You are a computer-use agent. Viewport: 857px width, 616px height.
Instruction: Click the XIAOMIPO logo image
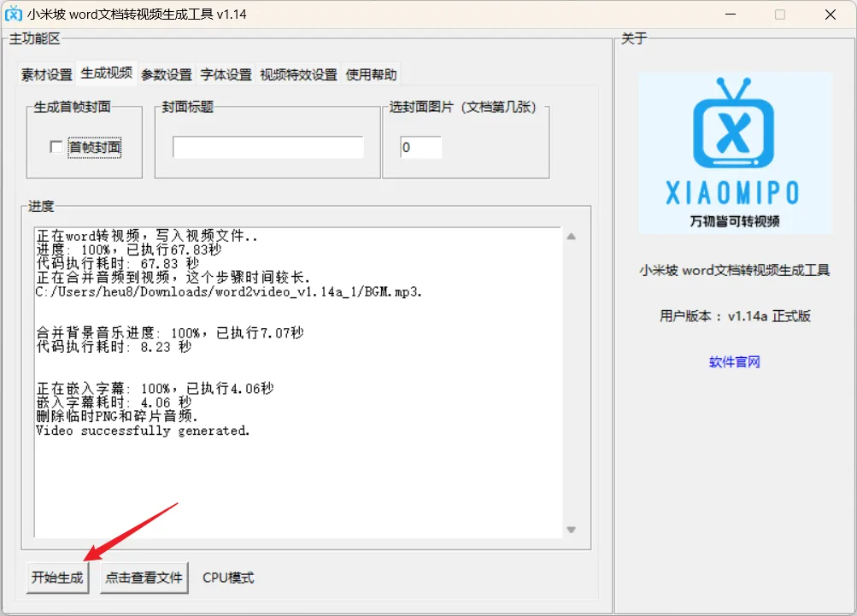pos(735,153)
